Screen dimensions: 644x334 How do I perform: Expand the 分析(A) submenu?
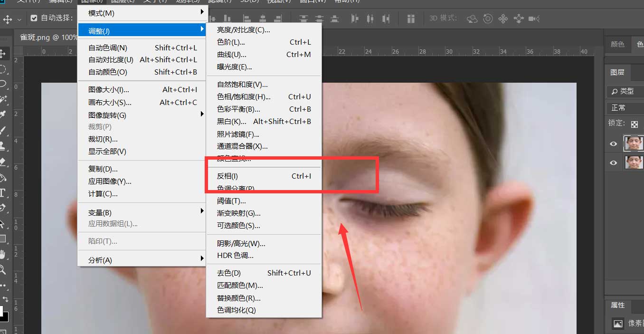(142, 260)
